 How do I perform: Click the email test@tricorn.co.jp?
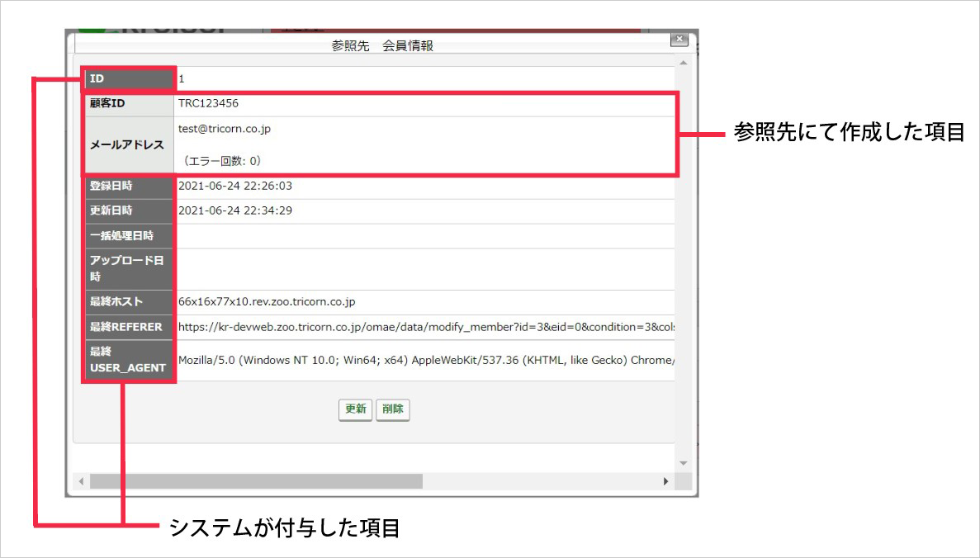[x=225, y=129]
